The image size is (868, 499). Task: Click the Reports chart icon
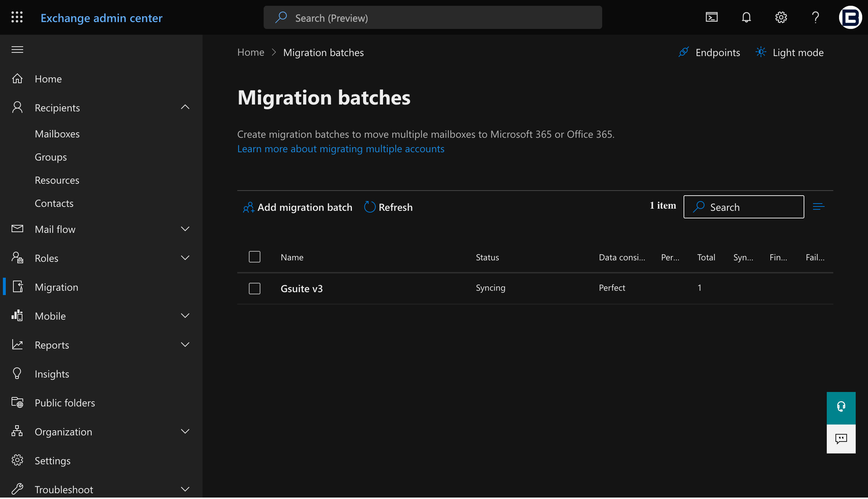tap(17, 345)
